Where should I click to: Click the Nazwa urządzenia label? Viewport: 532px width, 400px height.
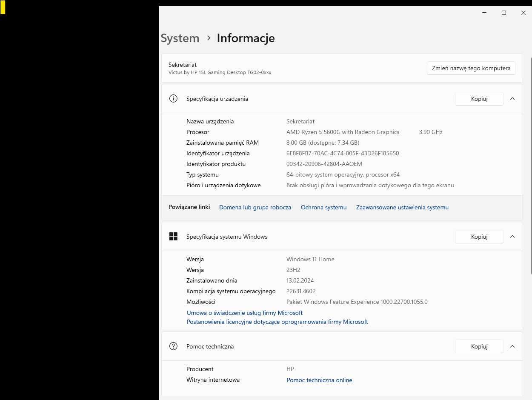coord(210,121)
